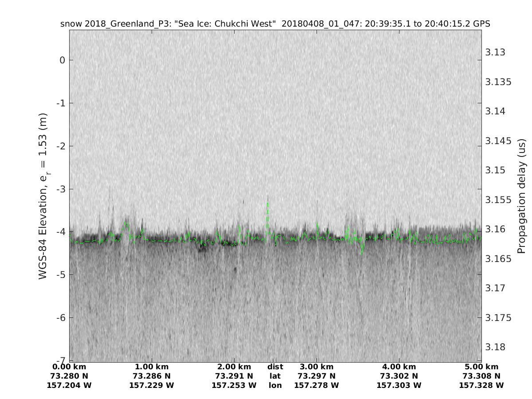Click the -1 elevation tick label
The image size is (532, 399).
(61, 103)
